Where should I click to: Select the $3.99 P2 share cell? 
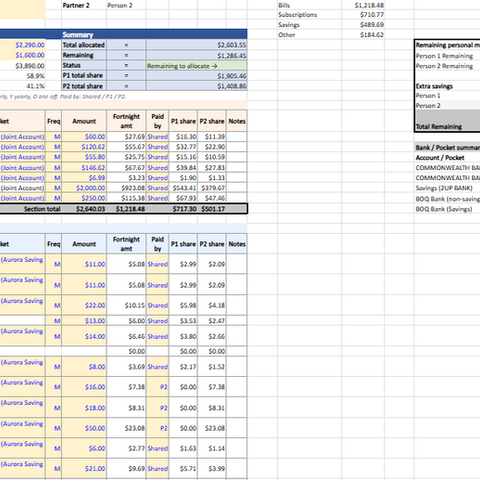tap(212, 469)
